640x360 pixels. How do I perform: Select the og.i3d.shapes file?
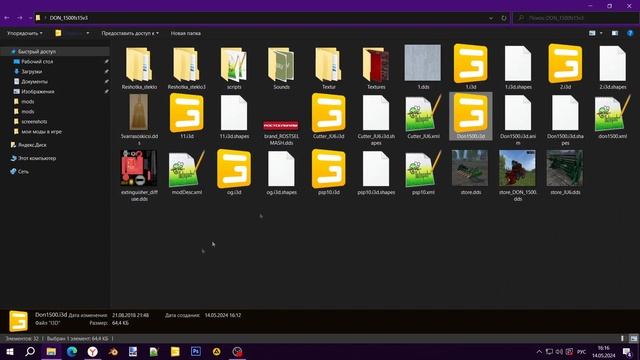pyautogui.click(x=281, y=173)
